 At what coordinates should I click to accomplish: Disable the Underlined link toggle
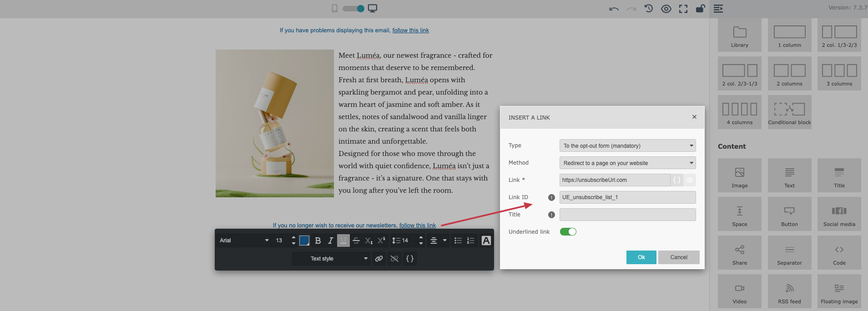point(568,232)
